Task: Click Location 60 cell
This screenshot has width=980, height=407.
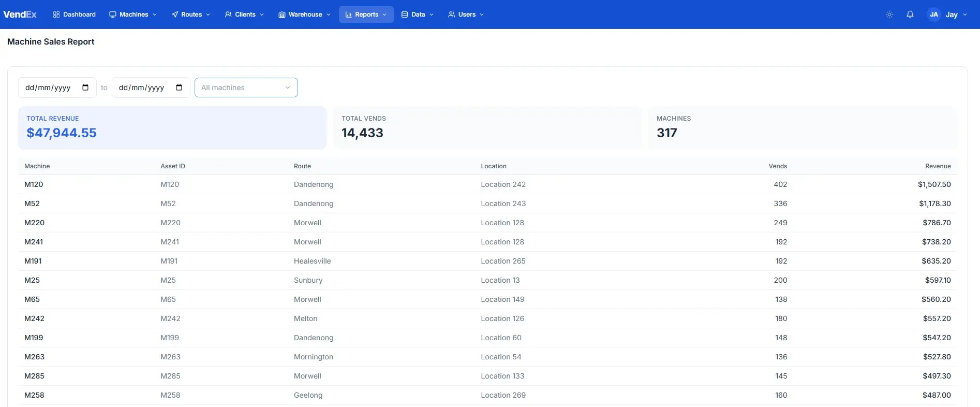Action: coord(501,338)
